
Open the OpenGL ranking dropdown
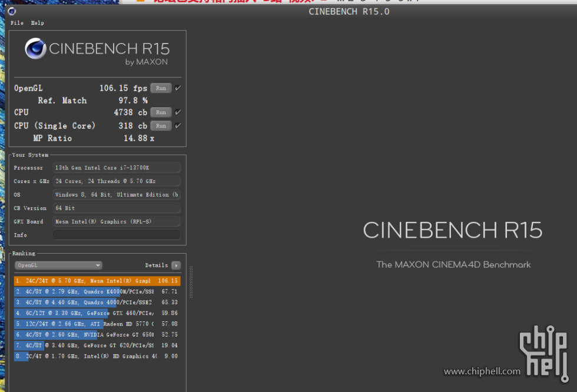point(58,265)
